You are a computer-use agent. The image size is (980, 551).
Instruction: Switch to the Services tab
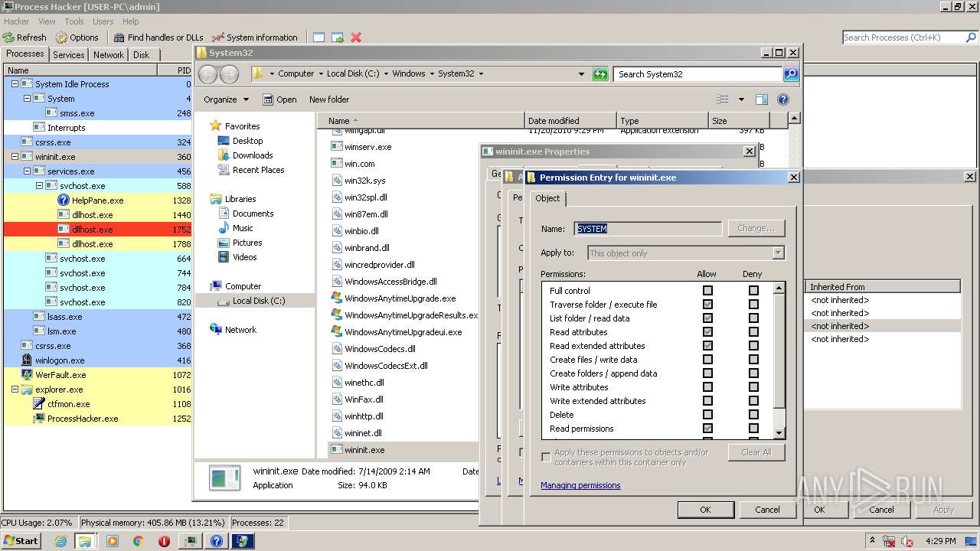click(x=69, y=55)
